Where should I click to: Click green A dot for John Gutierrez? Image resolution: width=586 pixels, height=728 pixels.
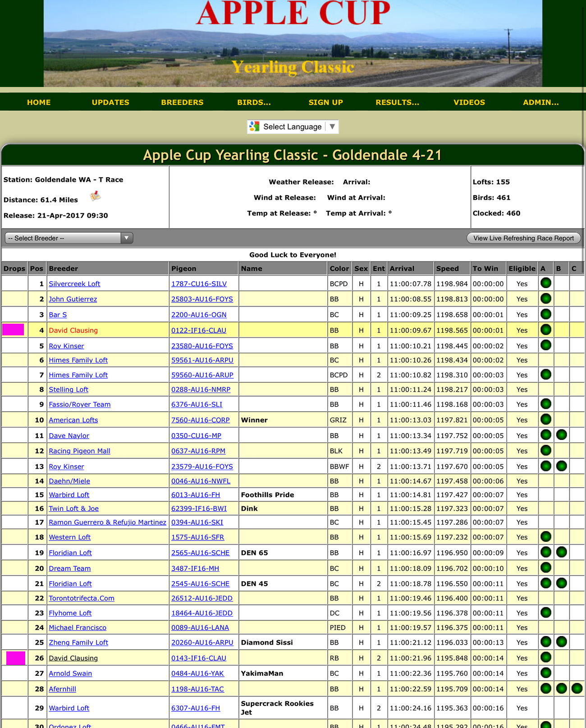pyautogui.click(x=545, y=298)
